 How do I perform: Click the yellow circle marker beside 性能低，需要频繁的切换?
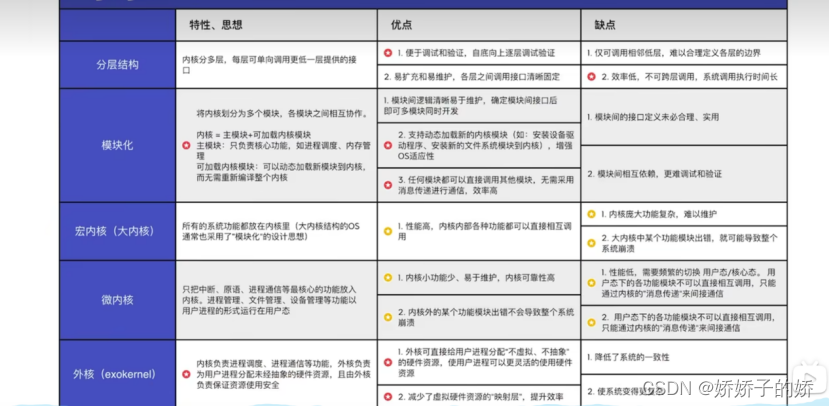point(591,283)
